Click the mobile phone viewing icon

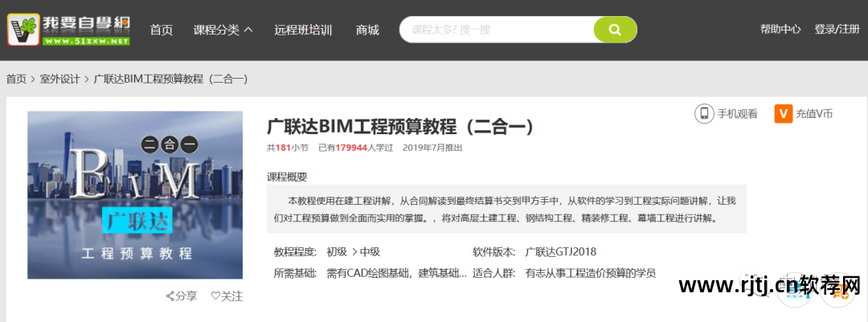704,114
